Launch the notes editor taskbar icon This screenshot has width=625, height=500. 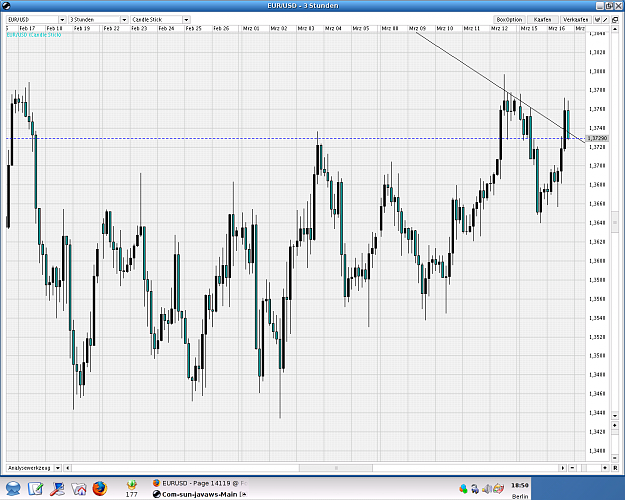click(35, 488)
